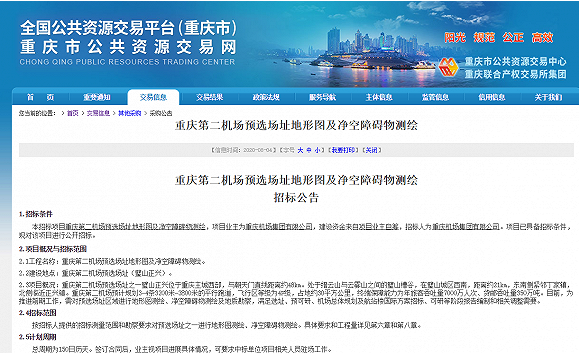Set font size to 小
The height and width of the screenshot is (361, 579).
tap(317, 150)
